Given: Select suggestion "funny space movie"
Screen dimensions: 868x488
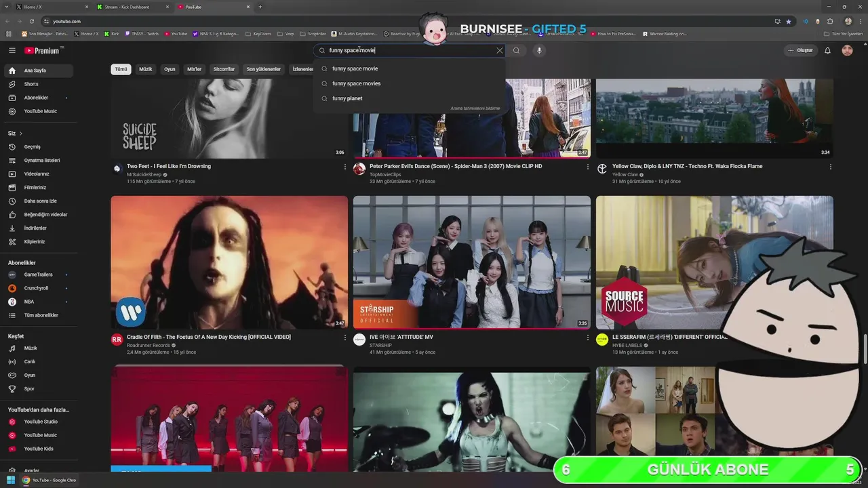Looking at the screenshot, I should (x=410, y=68).
